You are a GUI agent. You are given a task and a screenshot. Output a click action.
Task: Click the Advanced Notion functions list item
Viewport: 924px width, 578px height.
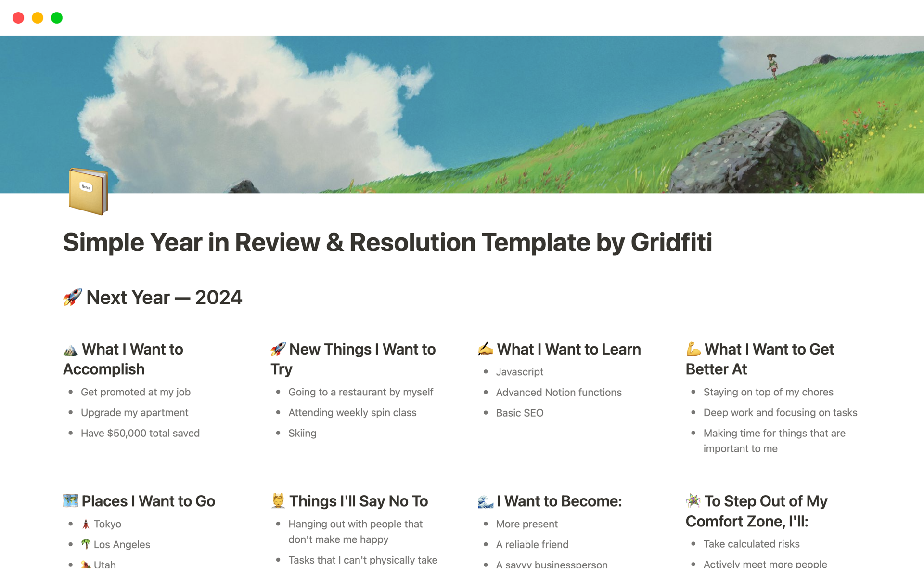point(559,393)
